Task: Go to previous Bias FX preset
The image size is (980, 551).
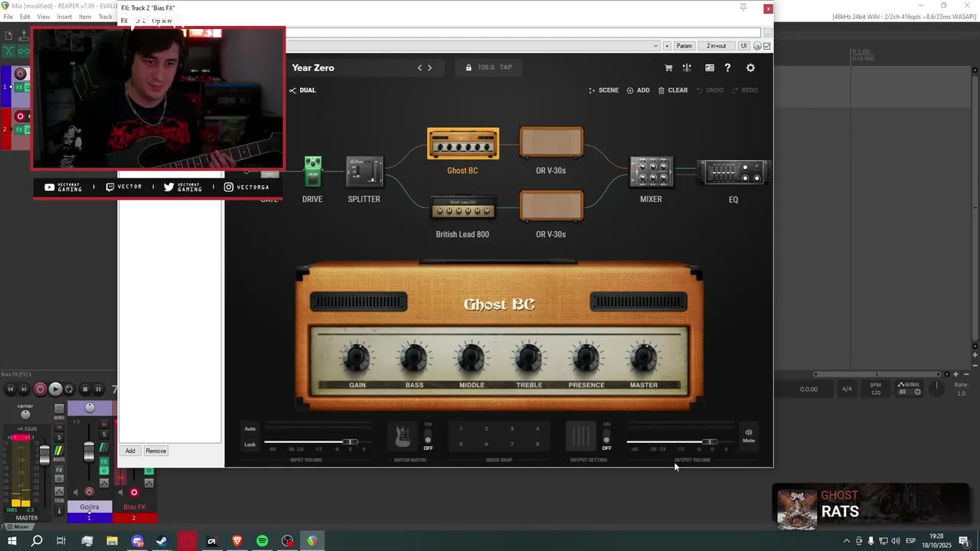Action: click(x=420, y=67)
